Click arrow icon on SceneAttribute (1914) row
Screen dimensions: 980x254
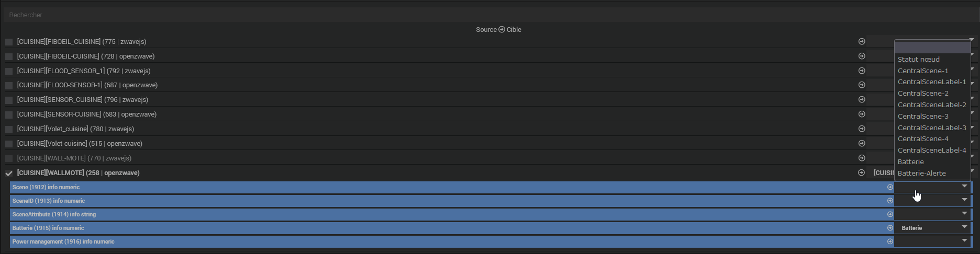click(x=890, y=214)
